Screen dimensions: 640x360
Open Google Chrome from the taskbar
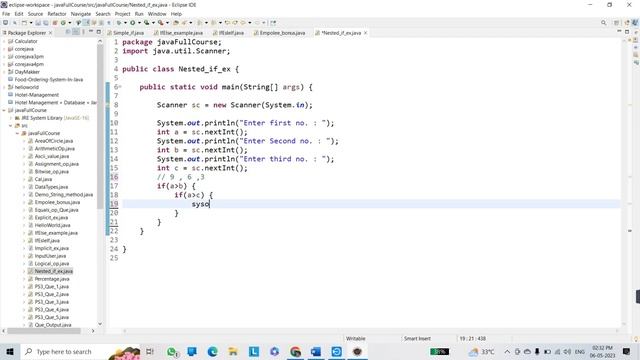pos(295,352)
